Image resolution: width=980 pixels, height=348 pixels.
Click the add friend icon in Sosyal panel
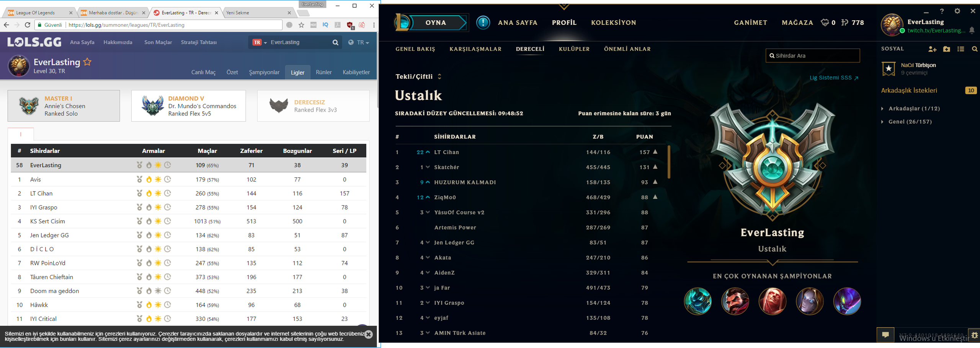(x=932, y=49)
